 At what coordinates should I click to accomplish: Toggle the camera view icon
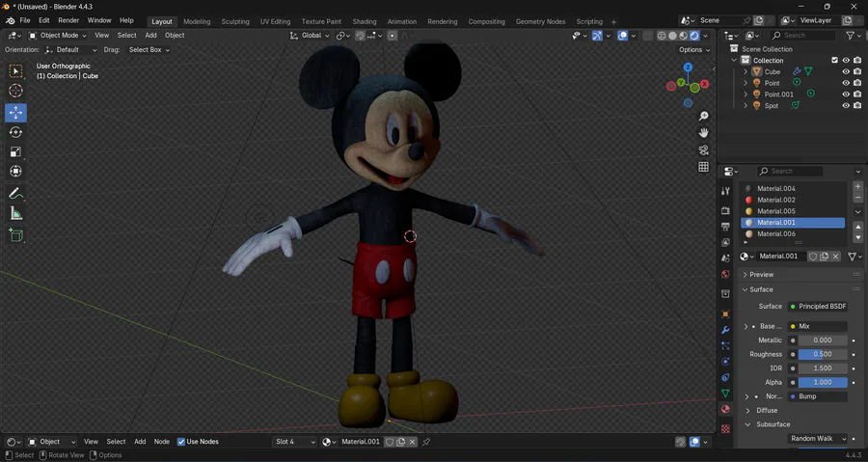pos(704,149)
